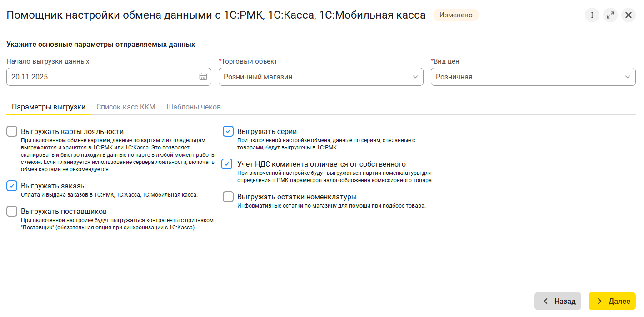644x317 pixels.
Task: Switch to Список касс ККМ tab
Action: (x=126, y=107)
